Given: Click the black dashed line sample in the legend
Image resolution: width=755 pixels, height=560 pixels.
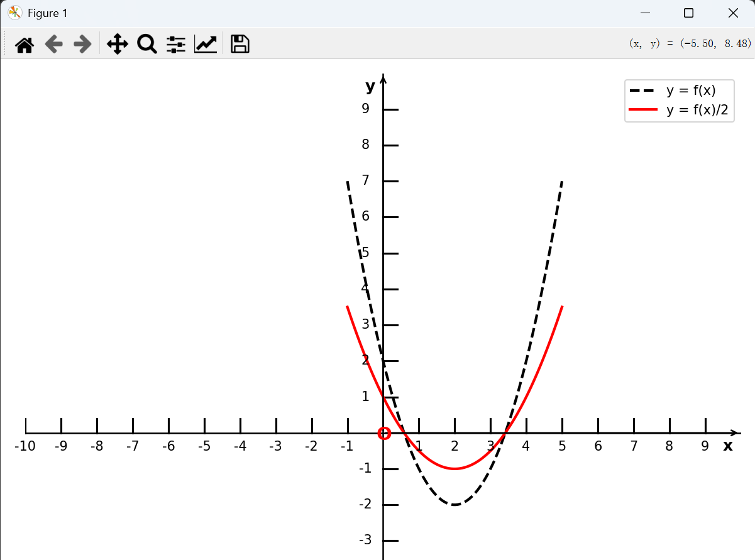Looking at the screenshot, I should 643,91.
